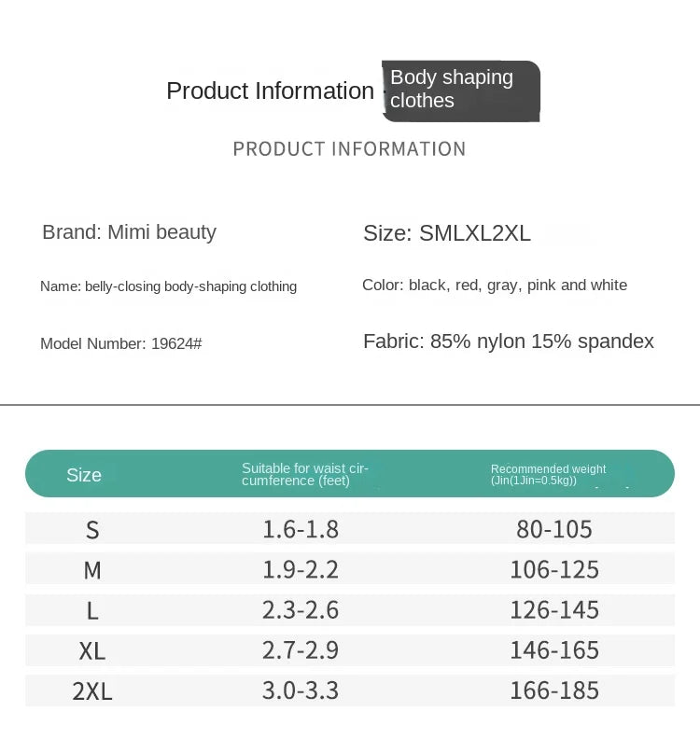Click 'Model Number: 19624#' text

pyautogui.click(x=121, y=343)
